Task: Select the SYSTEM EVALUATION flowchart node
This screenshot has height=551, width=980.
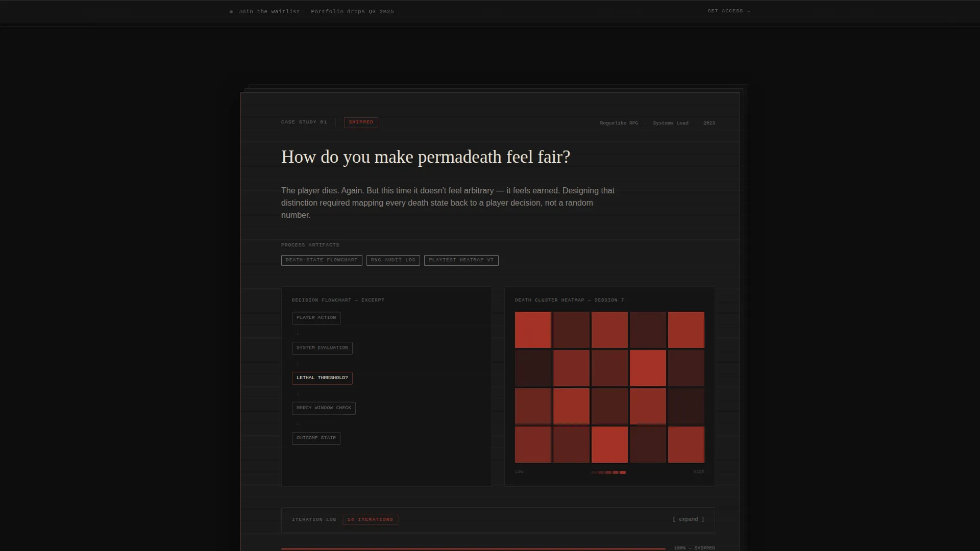Action: click(322, 348)
